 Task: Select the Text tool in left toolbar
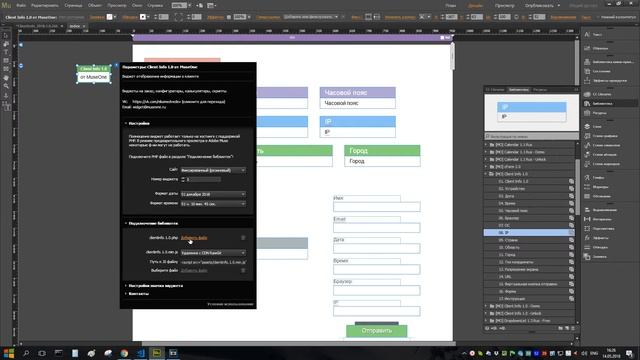6,52
